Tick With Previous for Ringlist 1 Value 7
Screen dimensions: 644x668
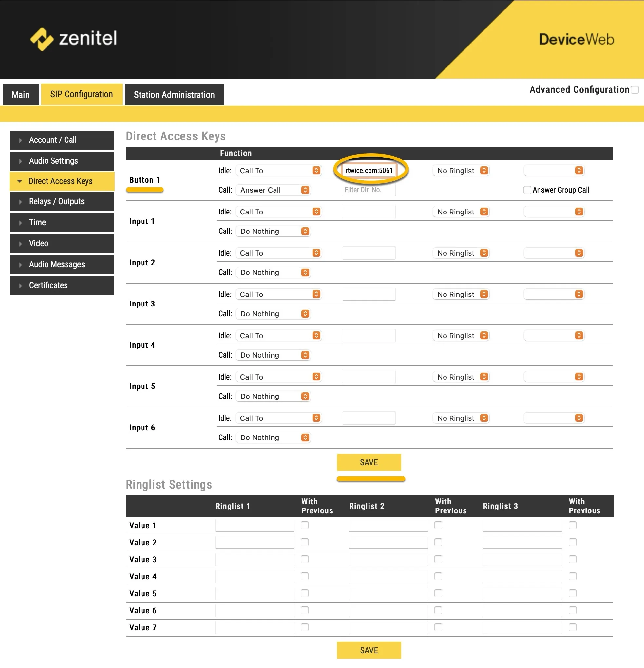304,627
